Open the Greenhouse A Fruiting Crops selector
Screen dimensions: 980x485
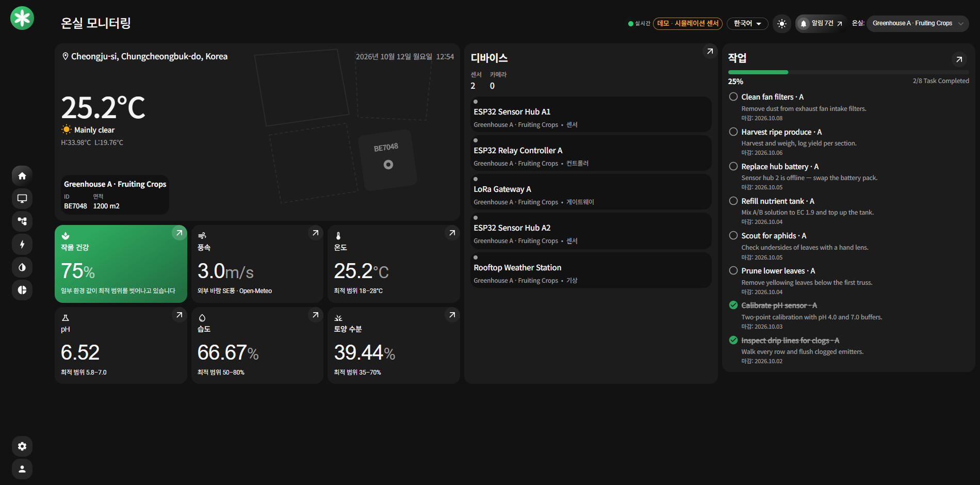pos(918,23)
